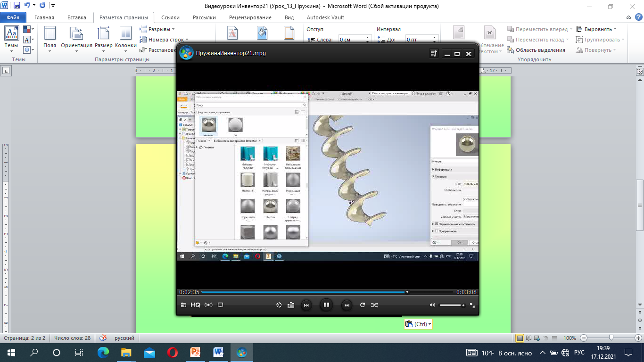Click the 100% zoom level
Screen dimensions: 644x362
[x=570, y=338]
